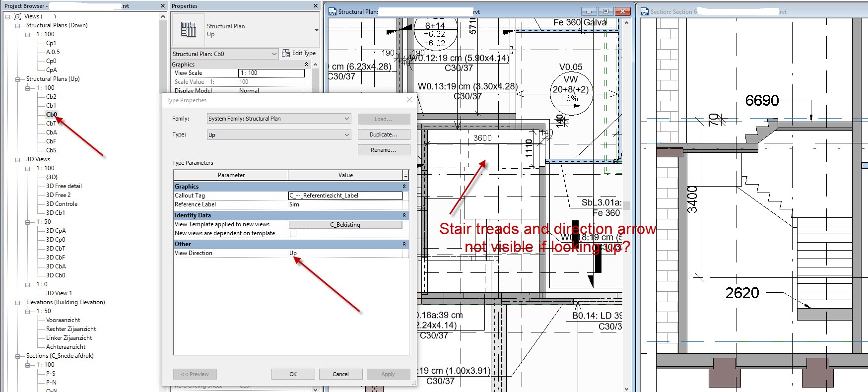Open the type selector dropdown arrow in Properties
The width and height of the screenshot is (868, 392).
click(x=316, y=30)
